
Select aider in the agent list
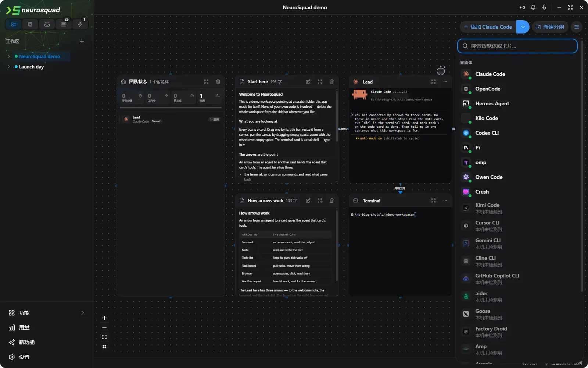tap(518, 296)
